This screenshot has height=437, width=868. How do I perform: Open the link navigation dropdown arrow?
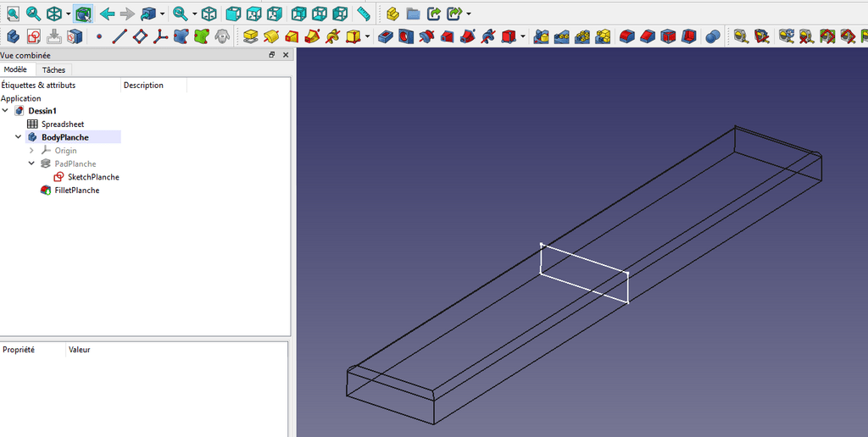[162, 14]
